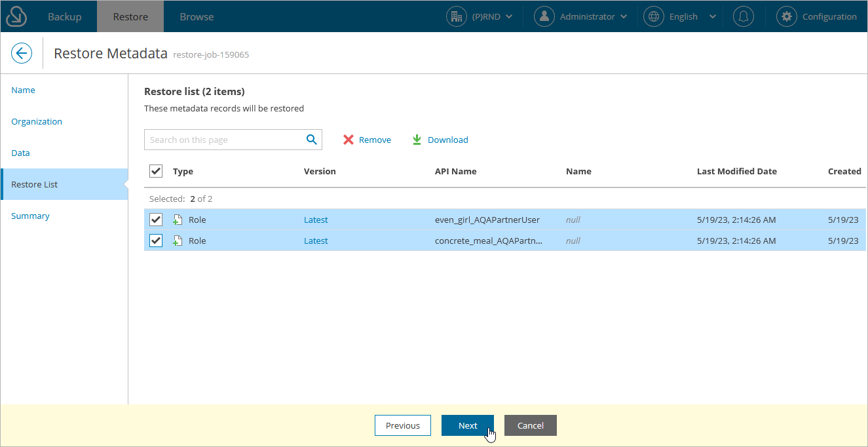Click the globe language icon
The height and width of the screenshot is (447, 868).
654,16
